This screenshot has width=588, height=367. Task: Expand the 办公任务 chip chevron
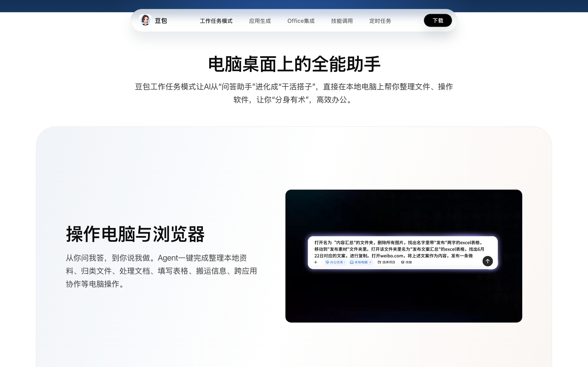tap(345, 262)
